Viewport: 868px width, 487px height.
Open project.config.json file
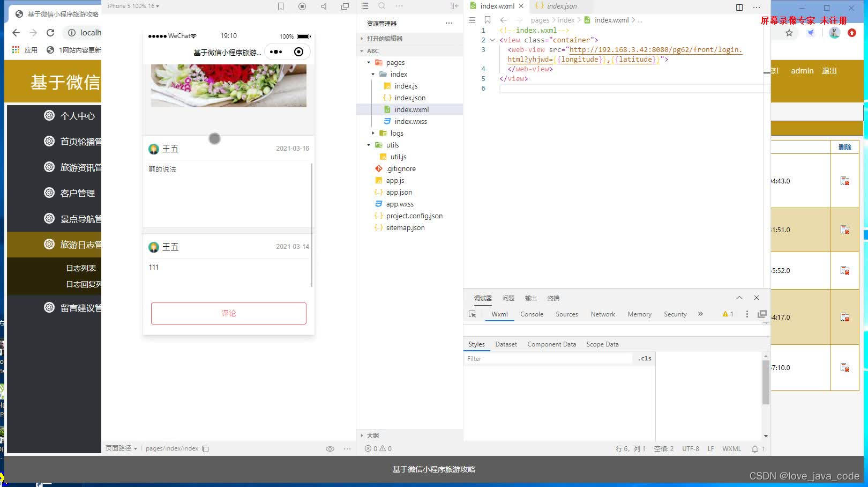click(x=414, y=216)
